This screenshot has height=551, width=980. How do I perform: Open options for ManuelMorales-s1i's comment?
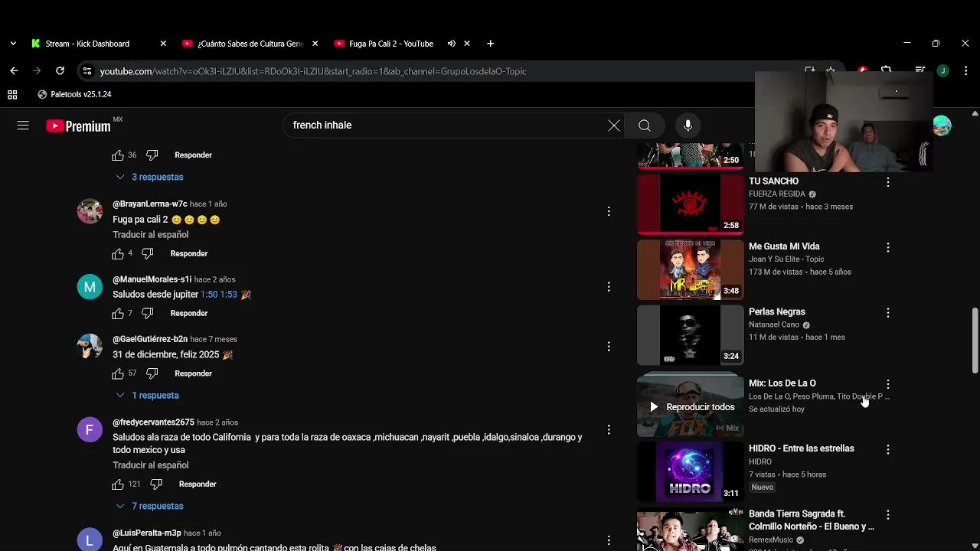[x=609, y=286]
